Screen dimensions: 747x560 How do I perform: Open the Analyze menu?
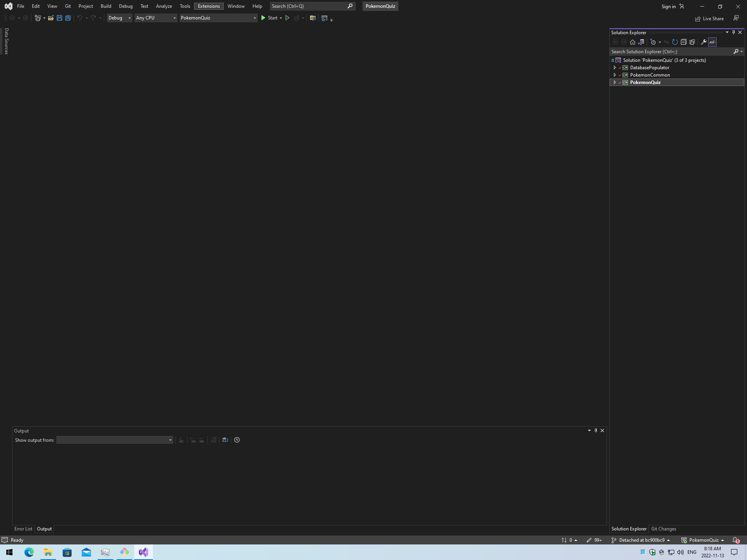[164, 6]
